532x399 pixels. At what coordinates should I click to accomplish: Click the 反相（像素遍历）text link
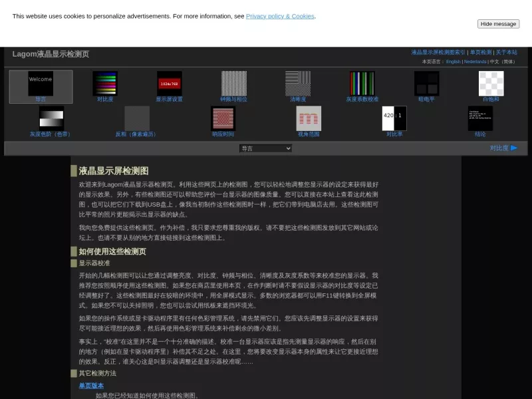(137, 134)
